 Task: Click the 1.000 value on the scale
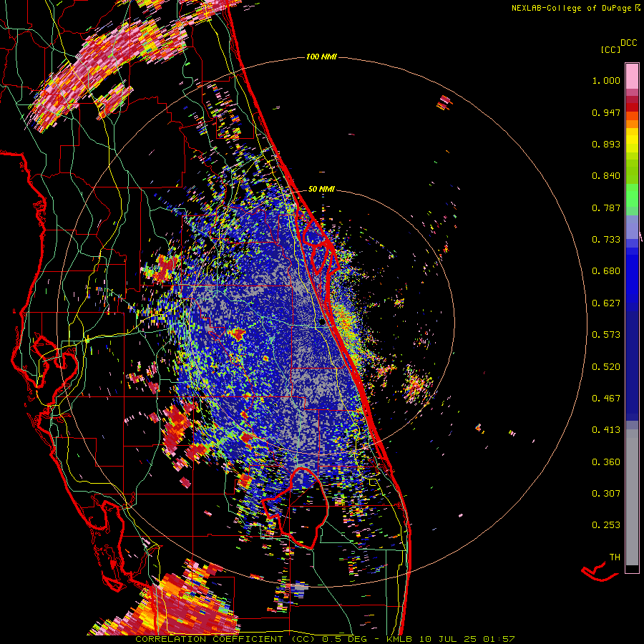(606, 80)
